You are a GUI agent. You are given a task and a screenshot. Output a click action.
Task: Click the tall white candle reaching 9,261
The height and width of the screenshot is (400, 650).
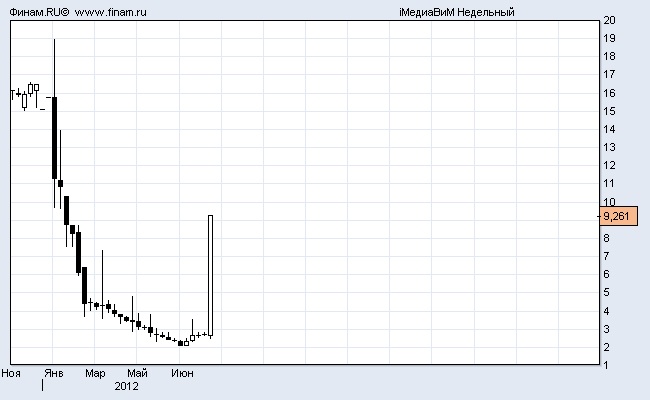coord(211,276)
